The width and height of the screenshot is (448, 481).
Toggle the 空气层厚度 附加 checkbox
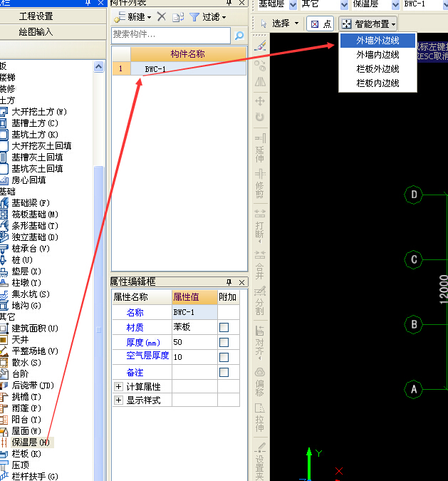[224, 357]
